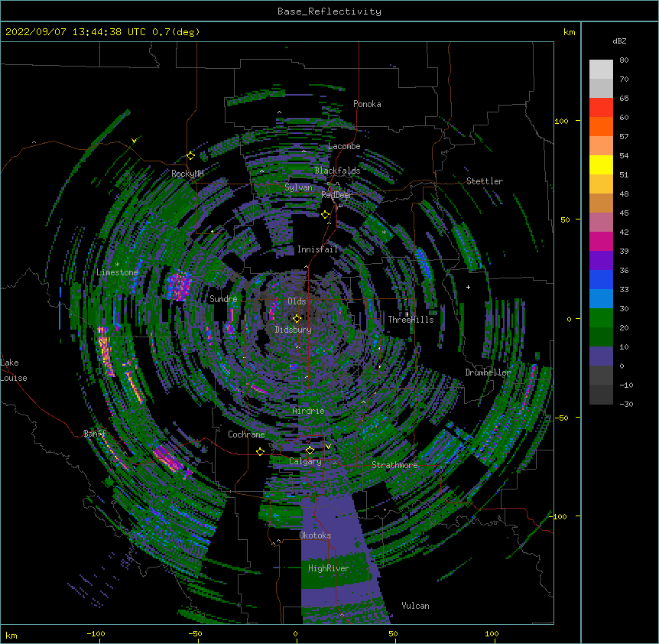Click the Lacombe city label
This screenshot has height=644, width=659.
coord(344,146)
